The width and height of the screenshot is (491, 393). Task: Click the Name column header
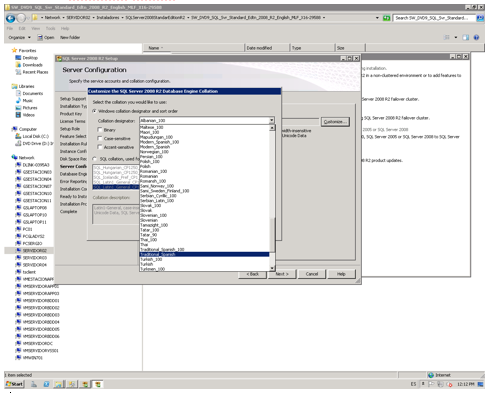tap(194, 48)
